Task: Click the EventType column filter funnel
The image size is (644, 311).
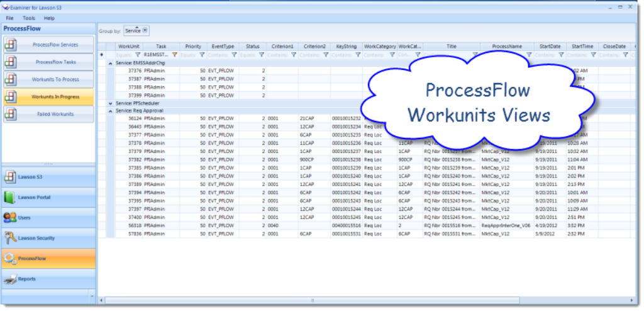Action: tap(234, 54)
